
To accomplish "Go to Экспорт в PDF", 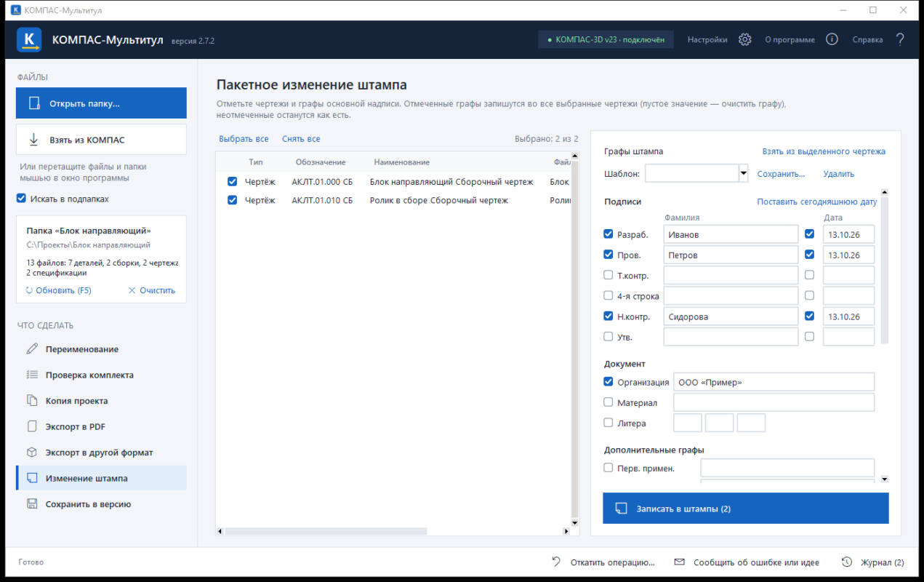I will click(101, 426).
